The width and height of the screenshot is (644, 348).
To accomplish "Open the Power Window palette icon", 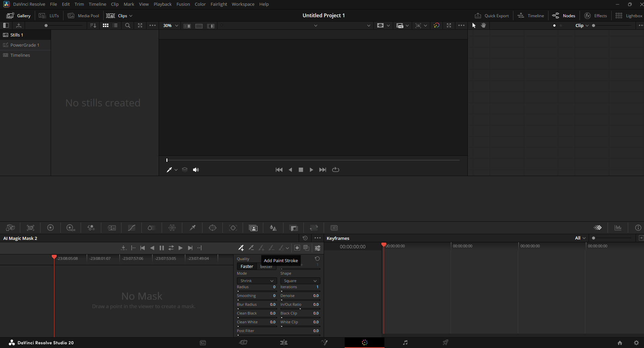I will pos(213,228).
